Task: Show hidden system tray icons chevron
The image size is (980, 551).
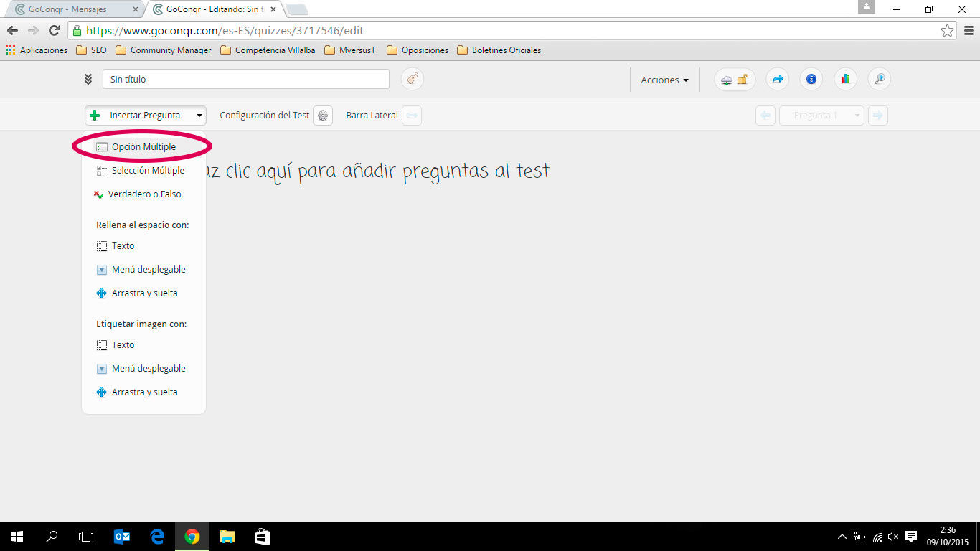Action: coord(842,537)
